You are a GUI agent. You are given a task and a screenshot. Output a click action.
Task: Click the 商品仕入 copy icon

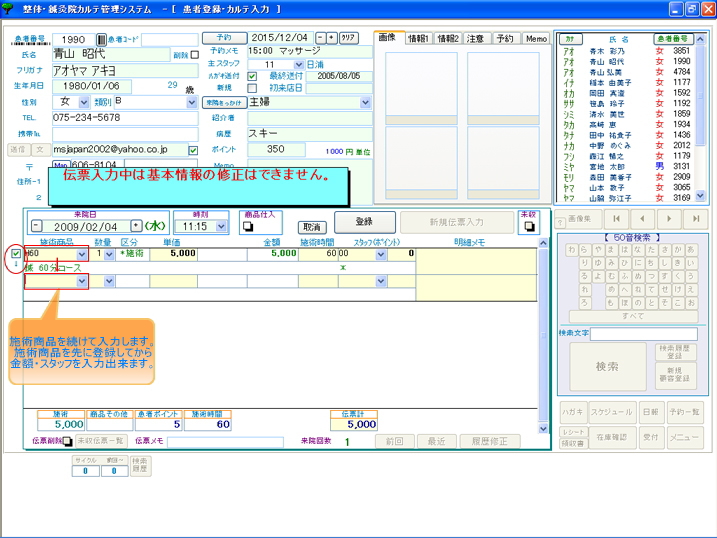[248, 226]
